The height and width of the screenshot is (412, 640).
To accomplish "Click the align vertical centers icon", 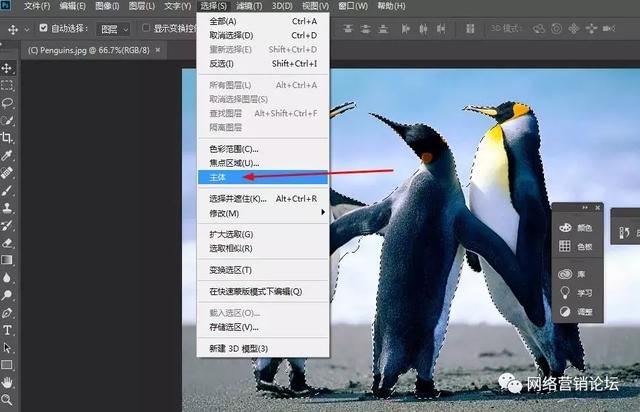I will 365,29.
